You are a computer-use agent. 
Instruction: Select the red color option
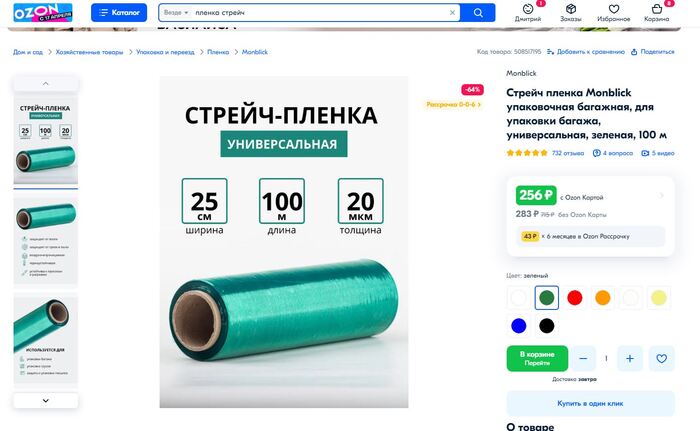(x=575, y=297)
